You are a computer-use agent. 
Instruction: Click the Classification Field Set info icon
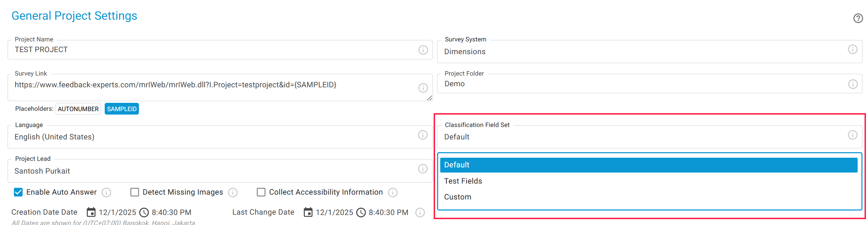click(x=852, y=135)
